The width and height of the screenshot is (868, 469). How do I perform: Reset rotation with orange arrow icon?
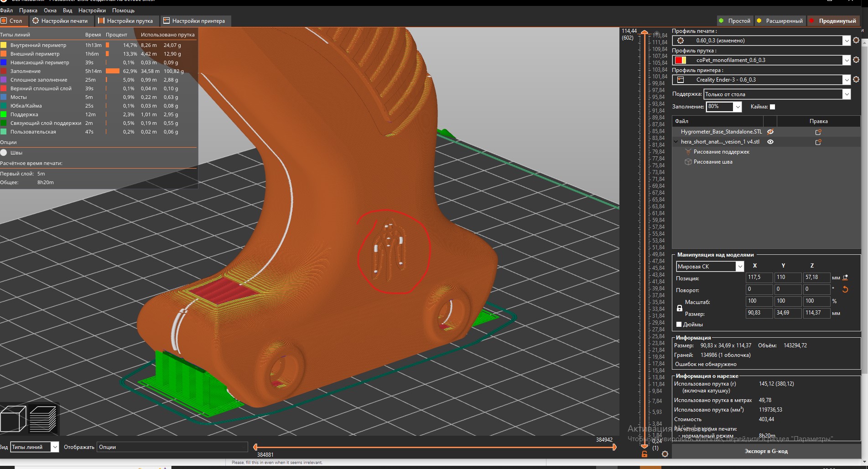845,289
